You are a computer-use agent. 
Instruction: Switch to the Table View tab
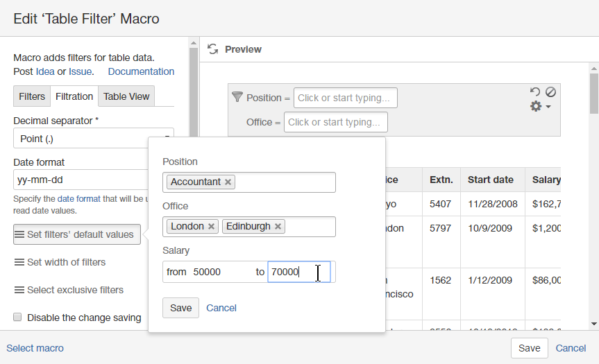(126, 96)
